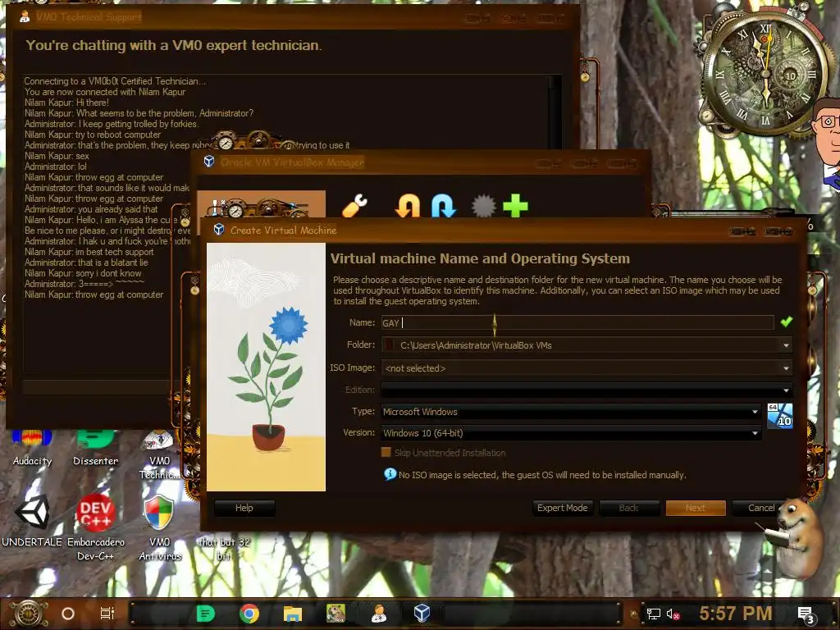Image resolution: width=840 pixels, height=630 pixels.
Task: Open the green Dissenter browser taskbar icon
Action: pyautogui.click(x=206, y=614)
